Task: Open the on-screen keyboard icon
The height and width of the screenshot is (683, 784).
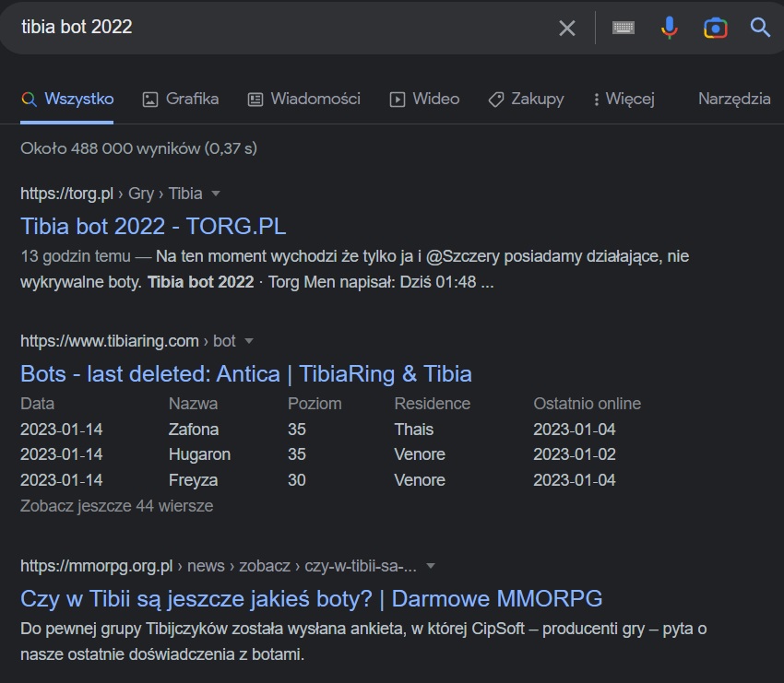Action: coord(624,28)
